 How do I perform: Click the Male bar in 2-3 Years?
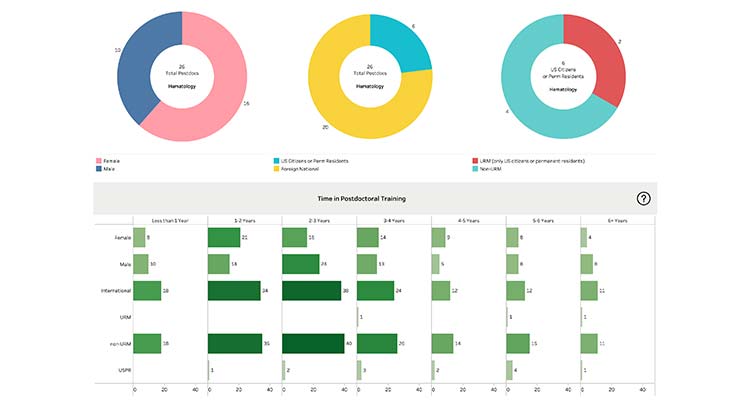(x=300, y=264)
